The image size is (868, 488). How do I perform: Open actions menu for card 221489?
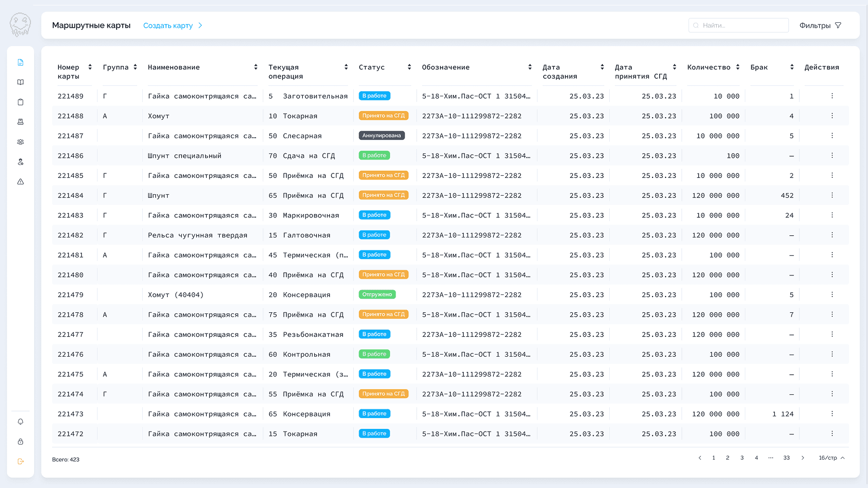832,96
